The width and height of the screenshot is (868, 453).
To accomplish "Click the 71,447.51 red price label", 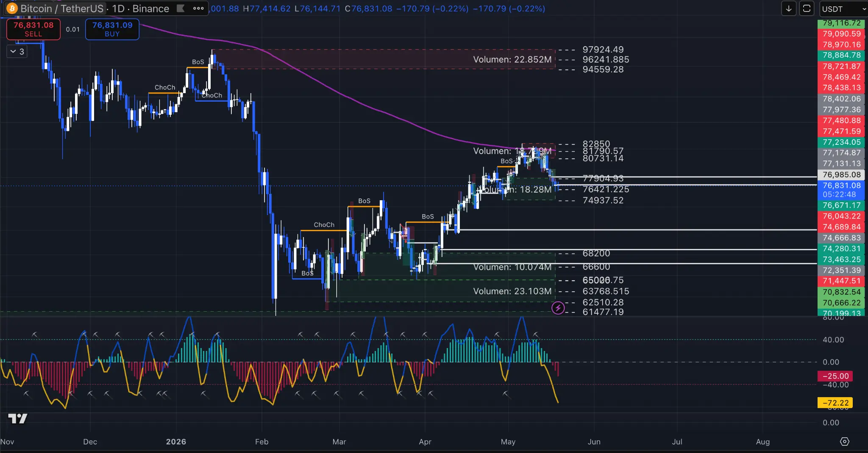I will tap(841, 281).
